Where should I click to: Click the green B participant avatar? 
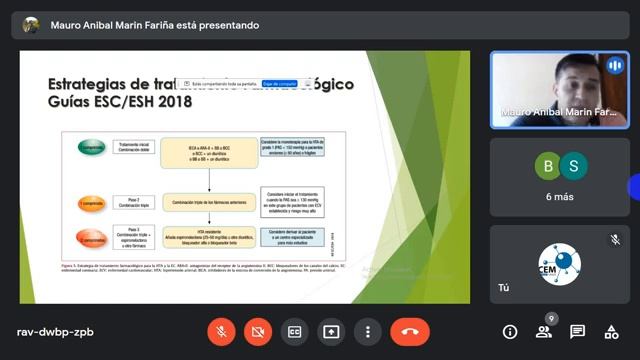tap(548, 166)
